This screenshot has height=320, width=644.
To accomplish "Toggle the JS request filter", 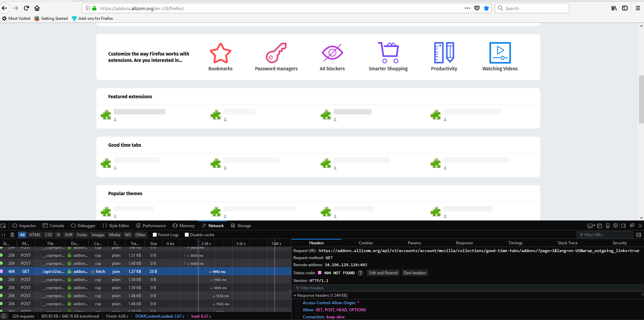I will 58,235.
